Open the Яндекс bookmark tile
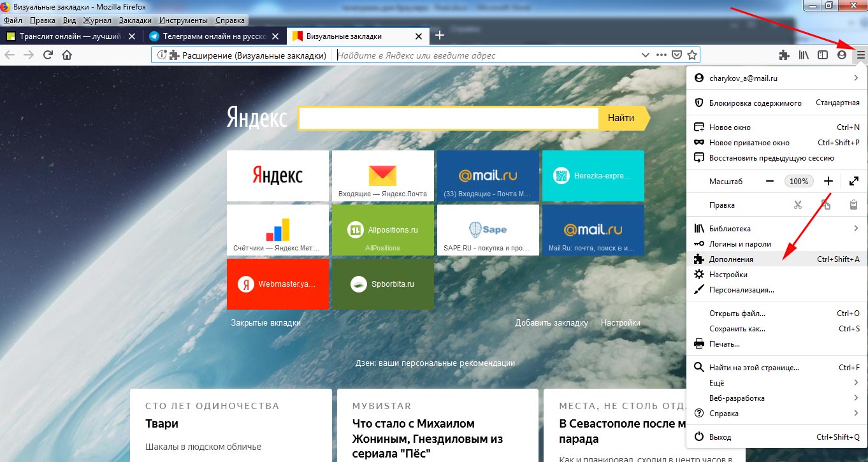Image resolution: width=868 pixels, height=462 pixels. (x=278, y=176)
